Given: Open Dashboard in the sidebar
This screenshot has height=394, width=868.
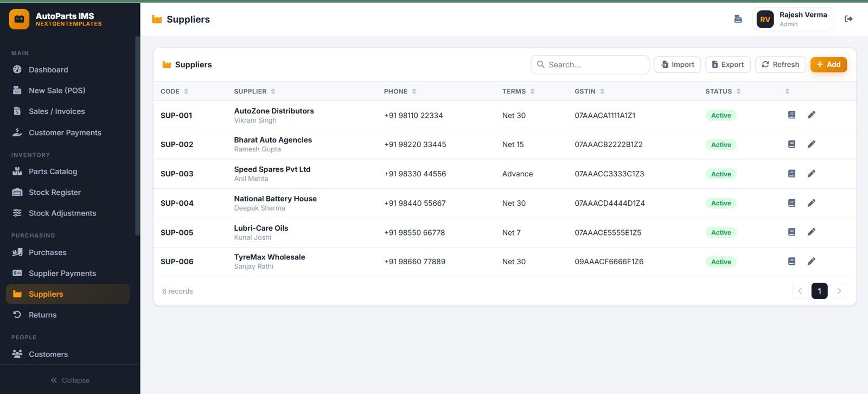Looking at the screenshot, I should click(x=68, y=69).
